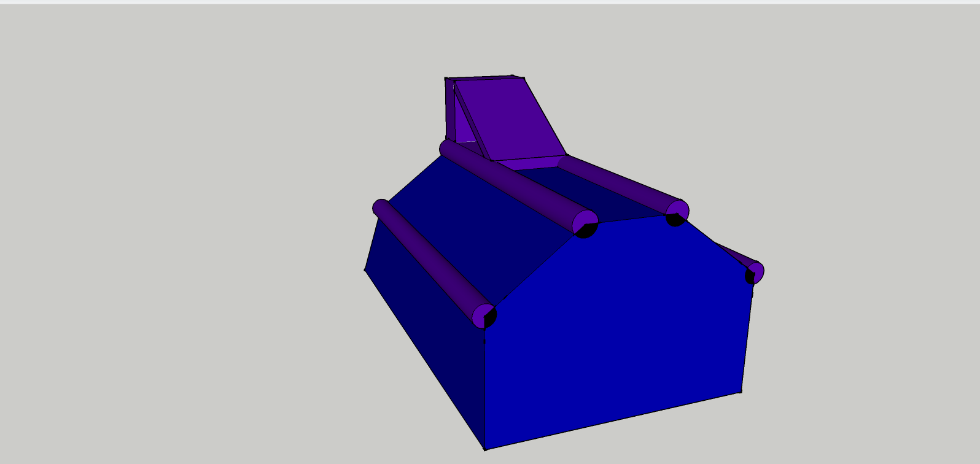Select the round end cap of left eave cylinder
This screenshot has height=464, width=980.
[484, 316]
